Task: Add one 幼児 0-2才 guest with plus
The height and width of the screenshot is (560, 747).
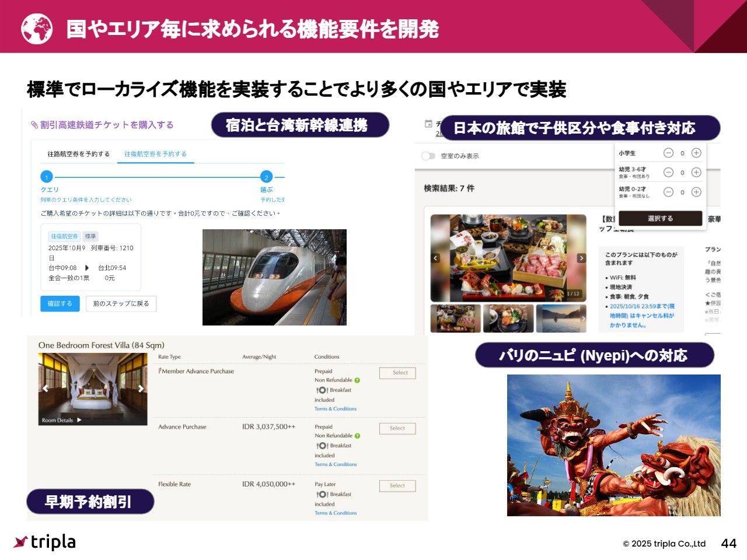Action: click(696, 192)
